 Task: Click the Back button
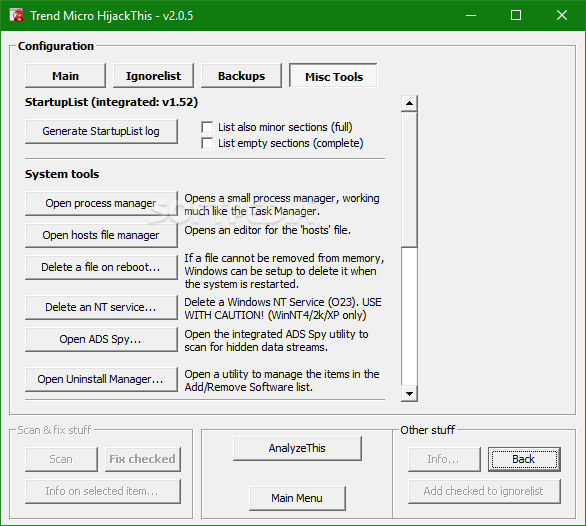tap(524, 459)
